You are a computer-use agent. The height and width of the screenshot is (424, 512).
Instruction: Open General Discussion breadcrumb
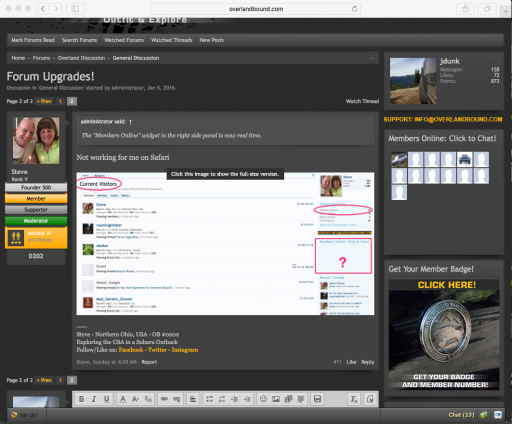136,58
